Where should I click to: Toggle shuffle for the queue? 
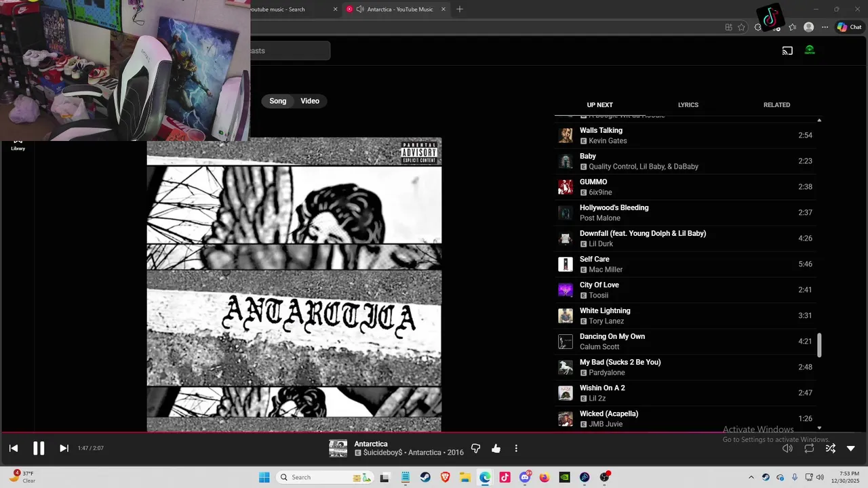830,448
